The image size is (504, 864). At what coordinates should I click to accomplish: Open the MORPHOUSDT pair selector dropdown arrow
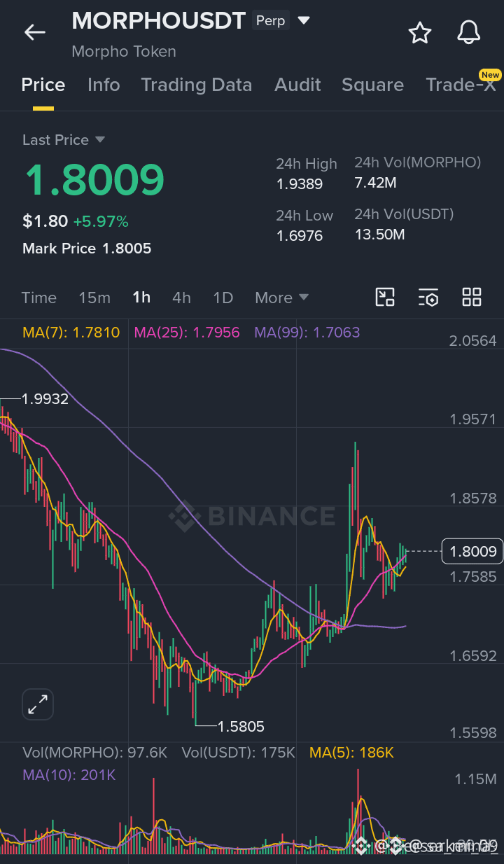pyautogui.click(x=304, y=21)
